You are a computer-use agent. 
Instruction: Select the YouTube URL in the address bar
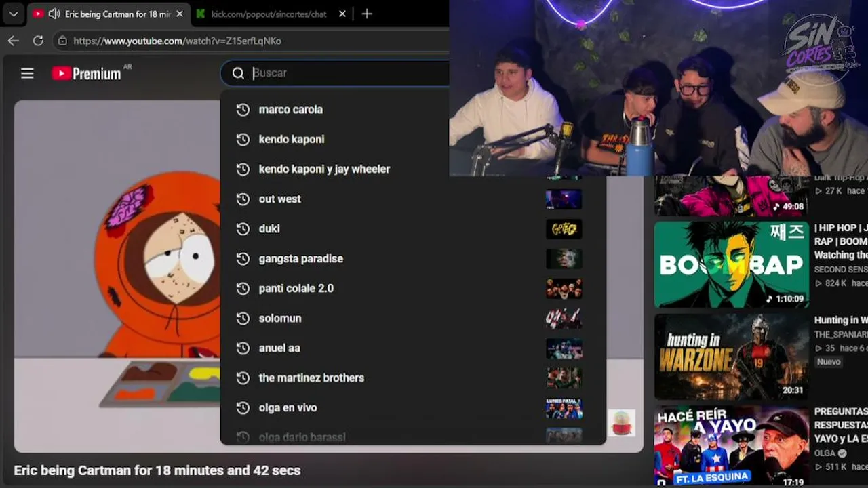(177, 41)
